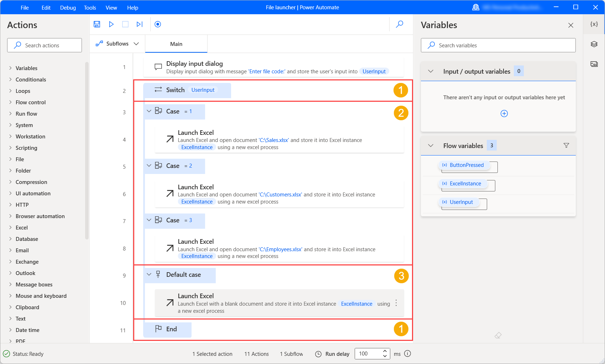The image size is (605, 364).
Task: Click the Run delay value field
Action: (x=369, y=354)
